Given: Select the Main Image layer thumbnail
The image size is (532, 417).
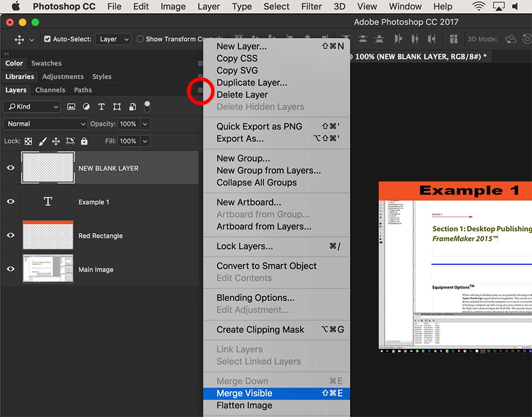Looking at the screenshot, I should pyautogui.click(x=48, y=269).
